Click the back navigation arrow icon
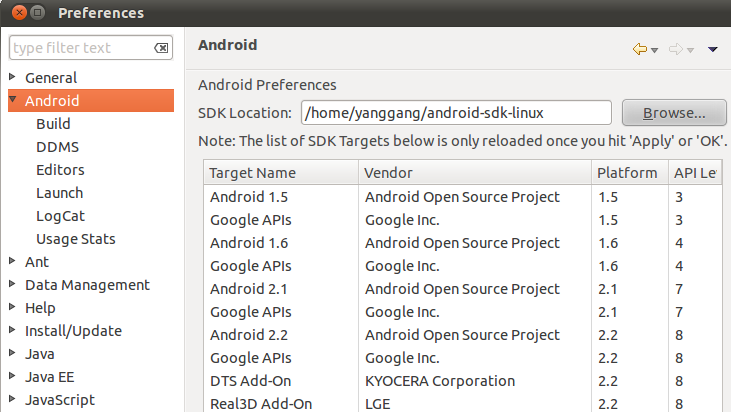The height and width of the screenshot is (412, 731). 639,49
